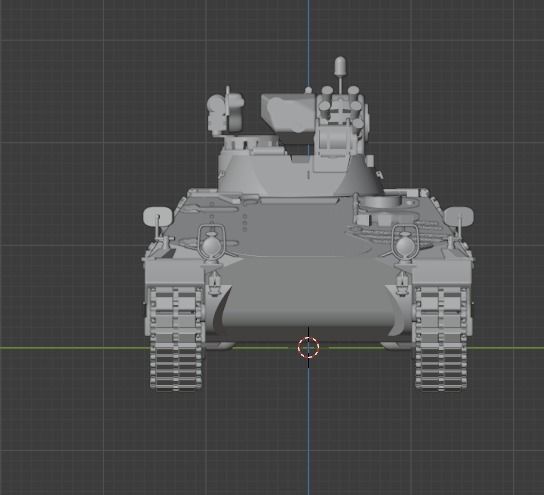544x495 pixels.
Task: Click the tank's left-side headlight
Action: (x=211, y=245)
